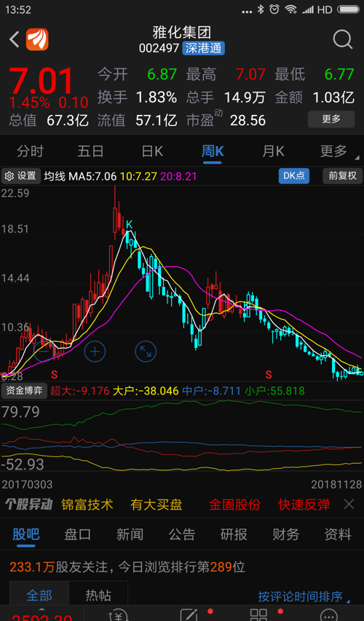Tap the 市盈 28.56 value

(248, 120)
